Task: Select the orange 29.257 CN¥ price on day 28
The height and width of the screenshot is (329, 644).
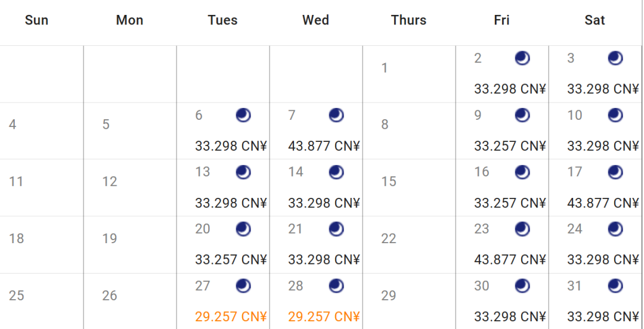Action: click(324, 316)
